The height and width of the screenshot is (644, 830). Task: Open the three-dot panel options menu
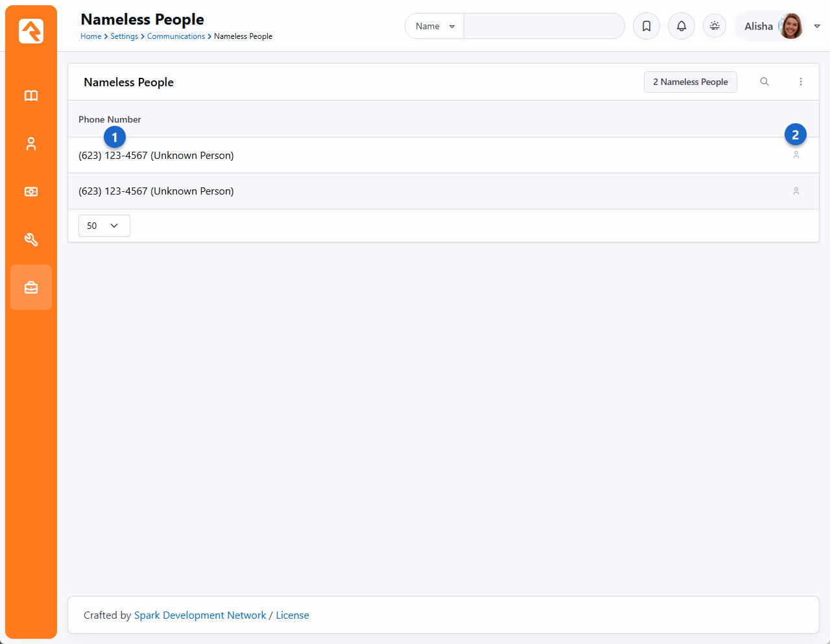point(801,82)
